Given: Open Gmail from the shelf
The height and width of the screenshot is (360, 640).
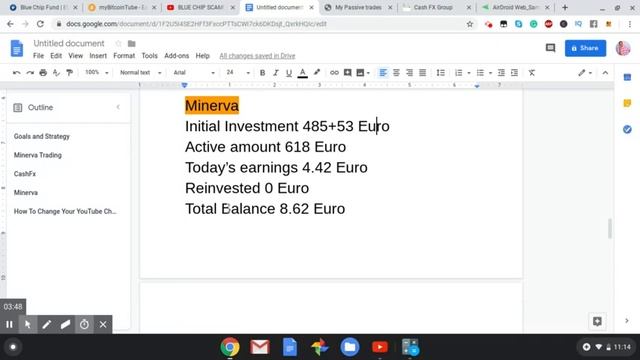Looking at the screenshot, I should coord(260,347).
